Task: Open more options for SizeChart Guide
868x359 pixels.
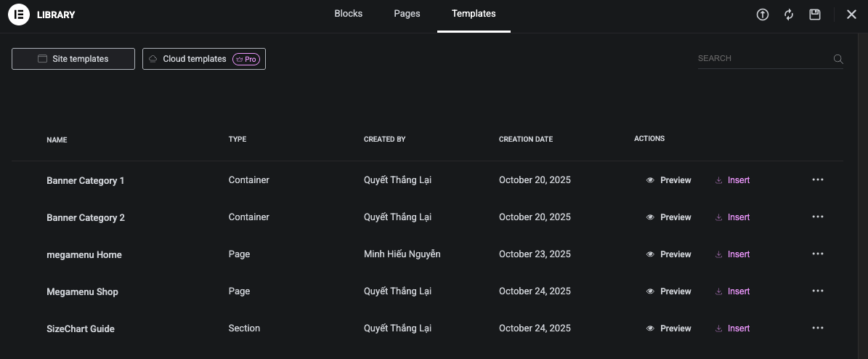Action: tap(818, 328)
